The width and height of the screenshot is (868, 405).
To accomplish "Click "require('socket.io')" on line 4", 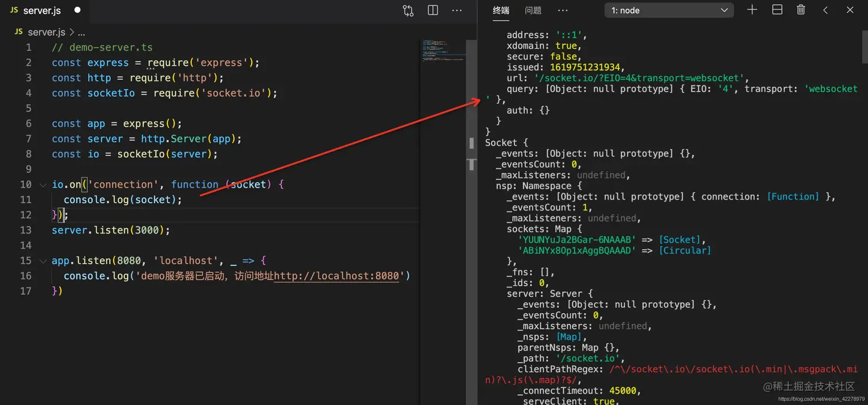I will (212, 93).
